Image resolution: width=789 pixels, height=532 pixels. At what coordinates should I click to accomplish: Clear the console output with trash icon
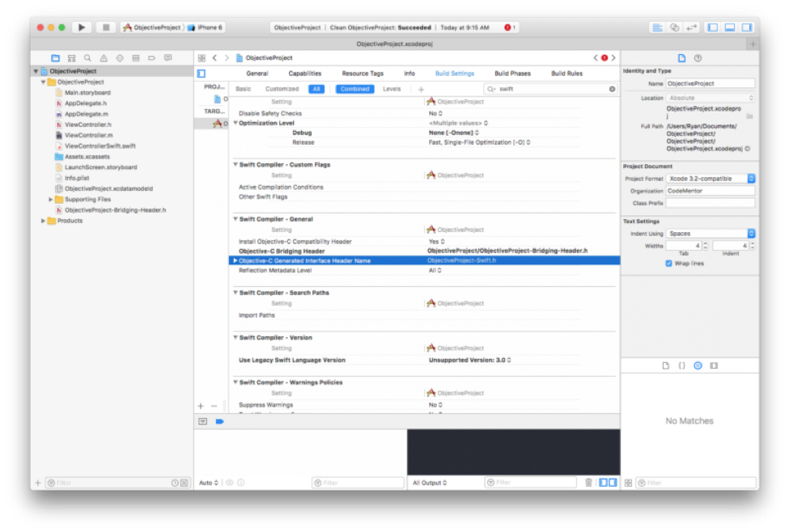click(589, 483)
